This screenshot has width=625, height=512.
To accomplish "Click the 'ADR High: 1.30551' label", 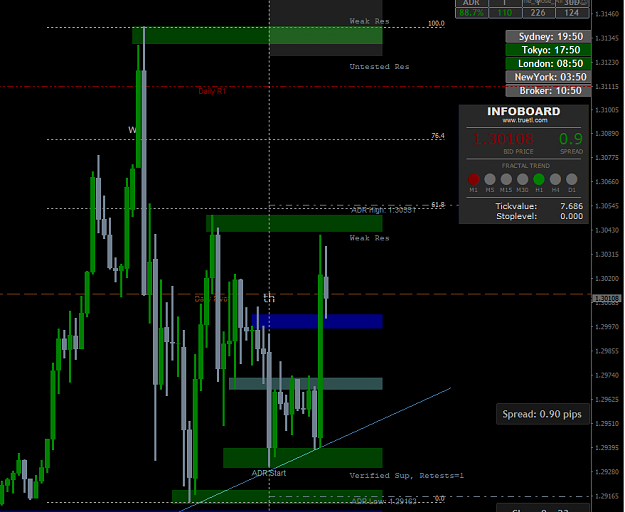I will [383, 210].
